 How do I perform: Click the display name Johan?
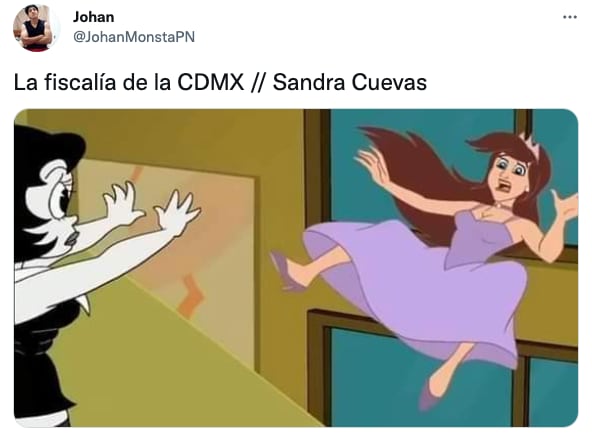(93, 17)
